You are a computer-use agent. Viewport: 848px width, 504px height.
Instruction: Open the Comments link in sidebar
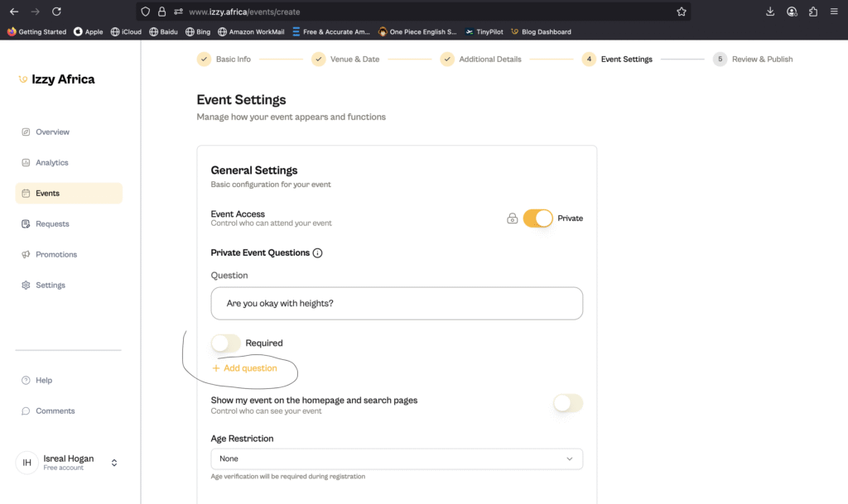(55, 411)
